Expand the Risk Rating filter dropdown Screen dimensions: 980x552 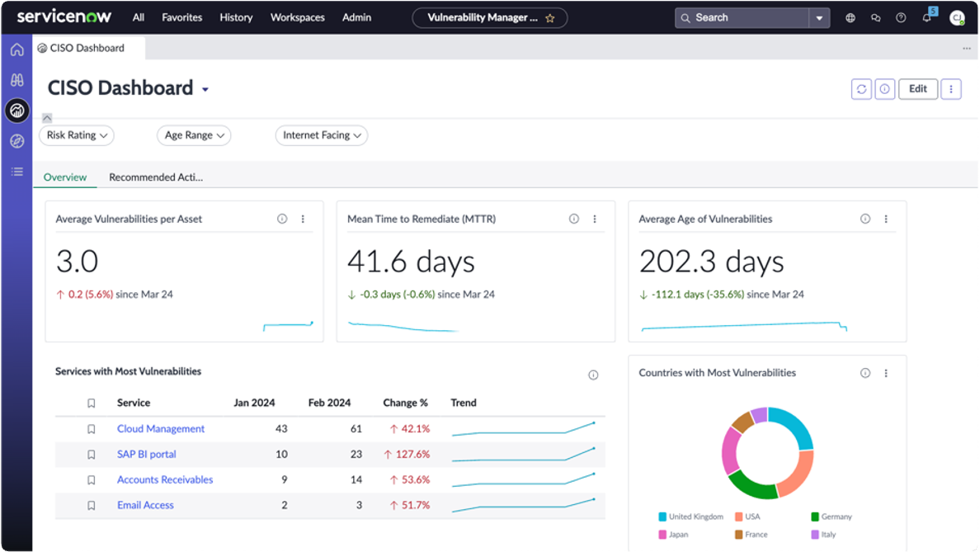(77, 135)
